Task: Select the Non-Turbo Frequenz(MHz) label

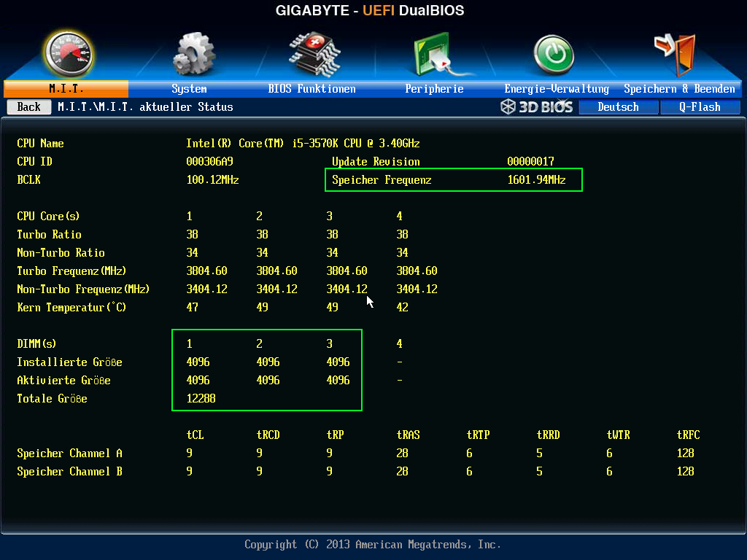Action: coord(83,289)
